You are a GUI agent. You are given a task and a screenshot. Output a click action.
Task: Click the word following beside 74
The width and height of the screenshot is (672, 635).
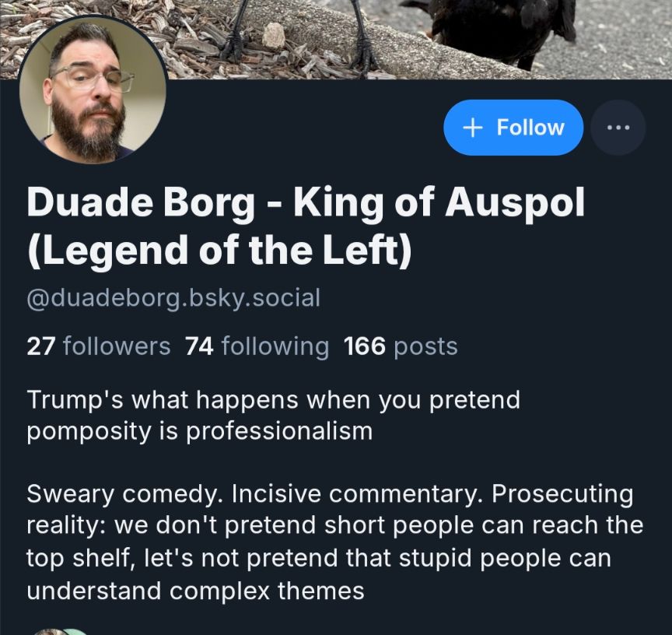tap(275, 347)
